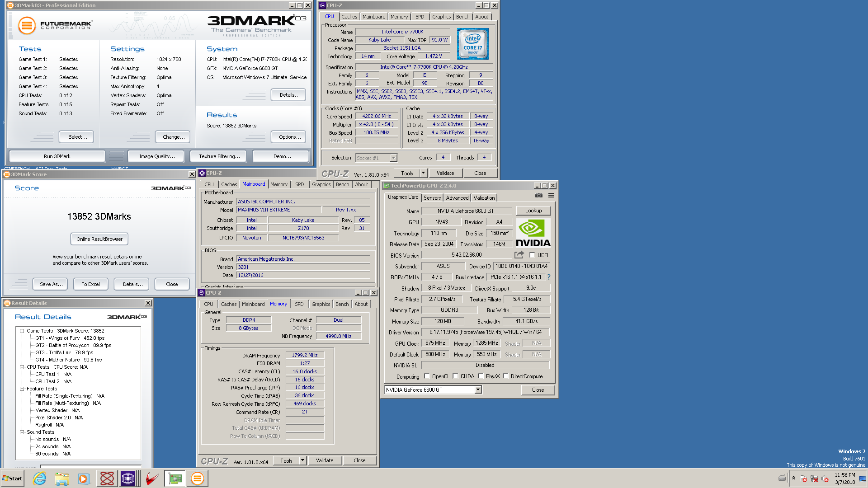Click the network disconnected tray icon
Viewport: 868px width, 488px height.
[x=814, y=479]
